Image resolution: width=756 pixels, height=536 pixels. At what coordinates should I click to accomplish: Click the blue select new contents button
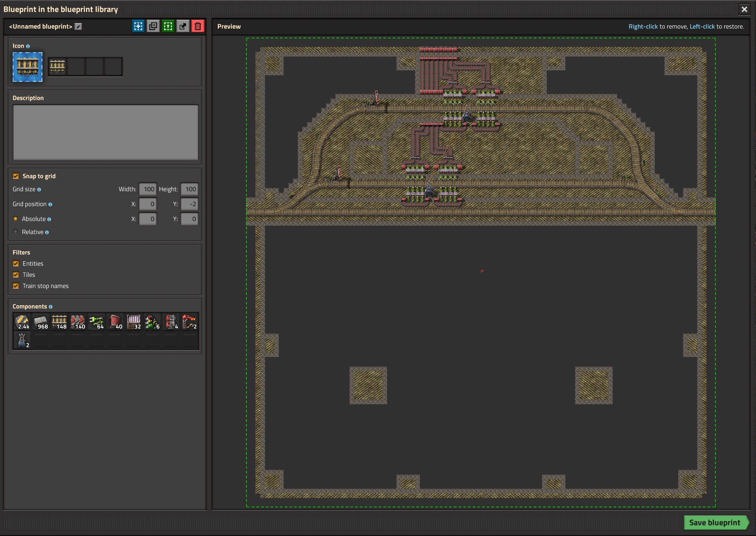(x=138, y=26)
